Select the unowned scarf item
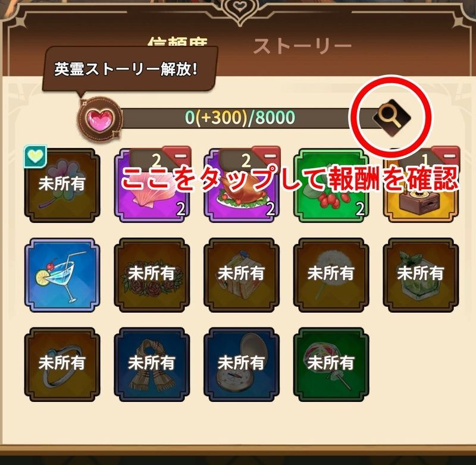The height and width of the screenshot is (465, 476). [x=152, y=365]
